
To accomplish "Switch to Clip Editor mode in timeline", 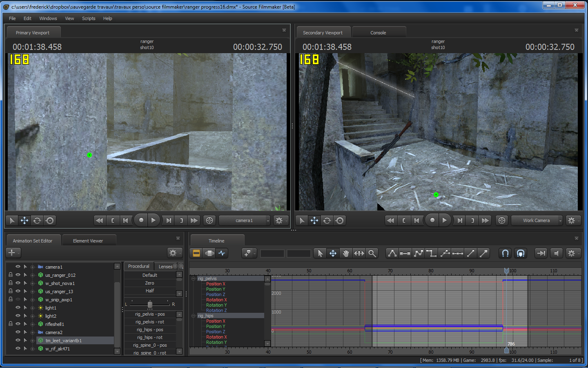I will tap(196, 253).
